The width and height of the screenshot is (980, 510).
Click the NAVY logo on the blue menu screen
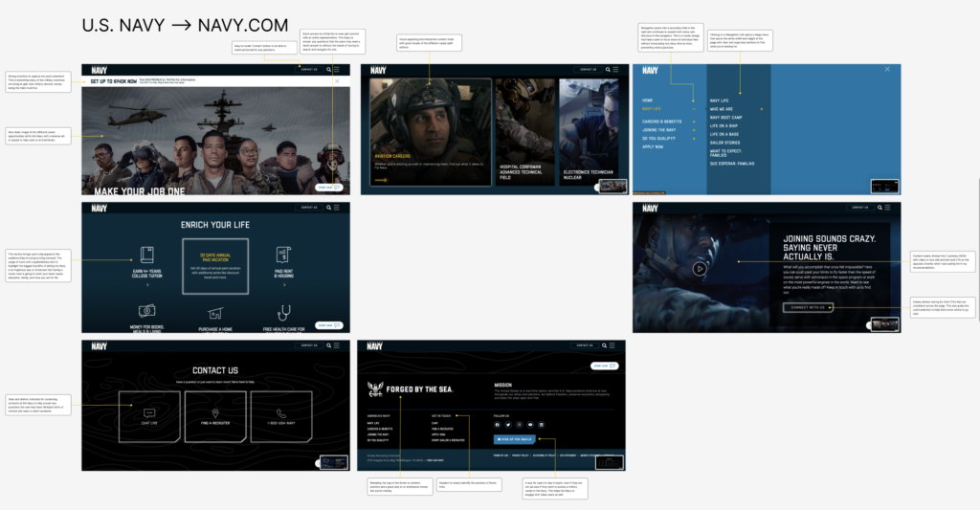coord(650,70)
